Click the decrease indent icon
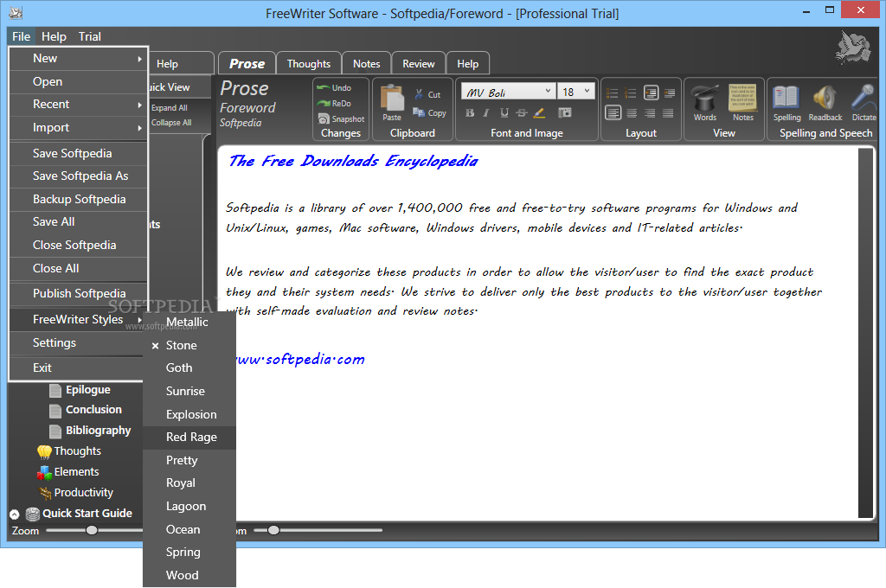Viewport: 886px width, 588px height. (x=651, y=93)
